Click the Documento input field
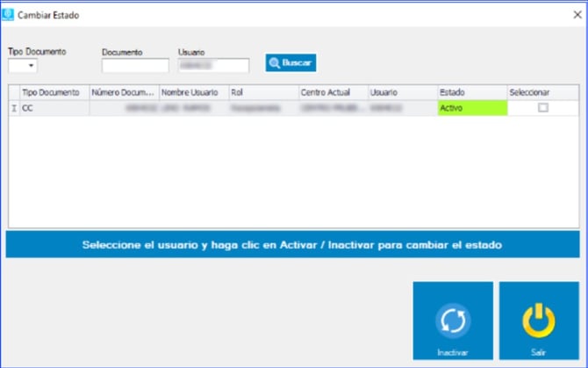 pyautogui.click(x=134, y=66)
